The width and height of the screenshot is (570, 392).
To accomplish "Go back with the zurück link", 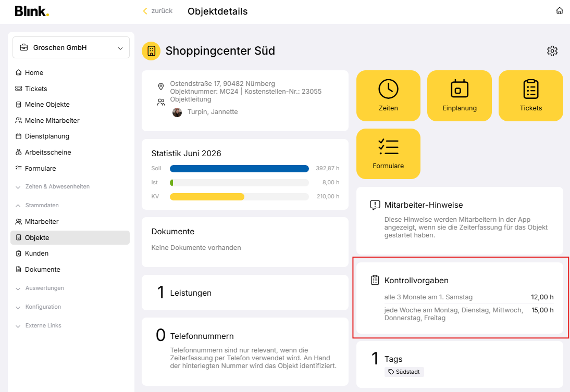I will (x=158, y=11).
